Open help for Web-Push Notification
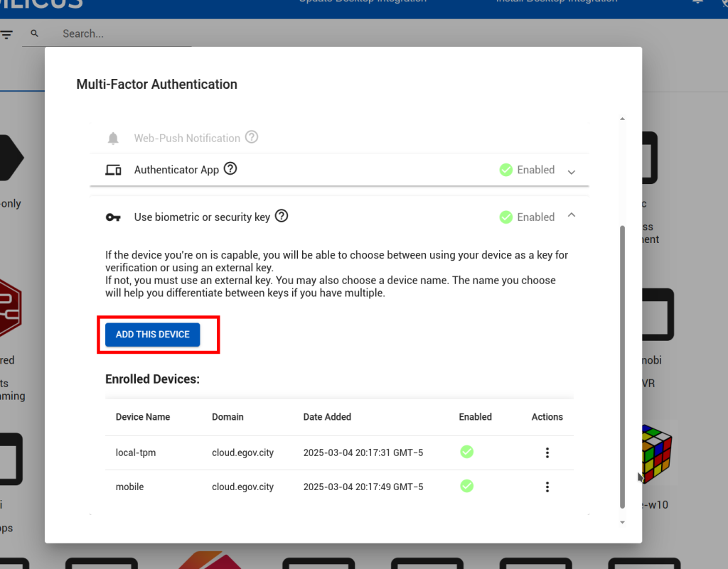The height and width of the screenshot is (569, 728). point(252,137)
